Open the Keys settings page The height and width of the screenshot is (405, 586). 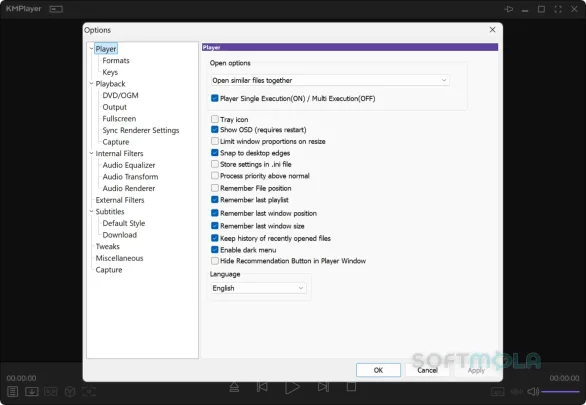110,72
